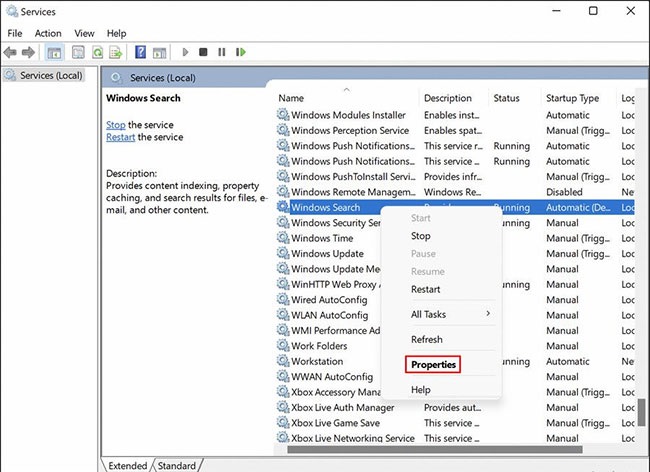650x472 pixels.
Task: Choose Properties in the context menu
Action: tap(433, 364)
